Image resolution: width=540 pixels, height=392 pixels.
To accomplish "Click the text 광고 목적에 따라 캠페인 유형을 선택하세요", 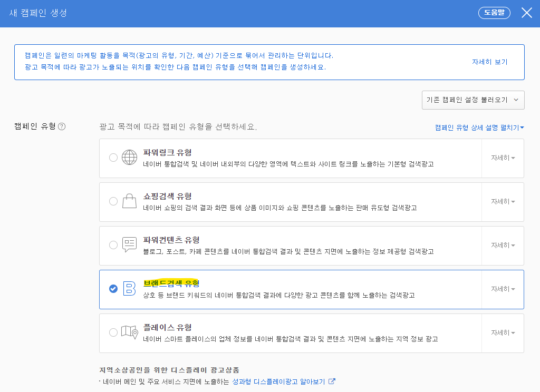I will tap(178, 127).
